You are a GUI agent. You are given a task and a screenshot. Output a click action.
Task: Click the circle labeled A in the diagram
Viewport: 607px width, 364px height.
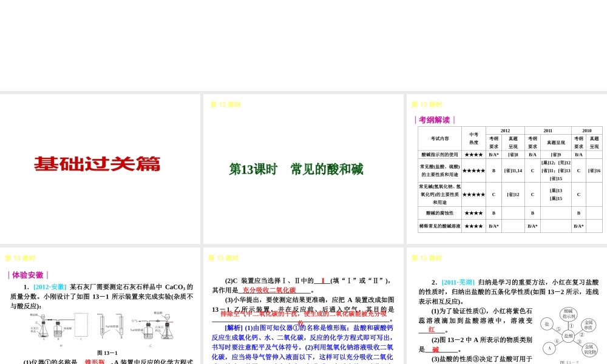click(x=549, y=348)
